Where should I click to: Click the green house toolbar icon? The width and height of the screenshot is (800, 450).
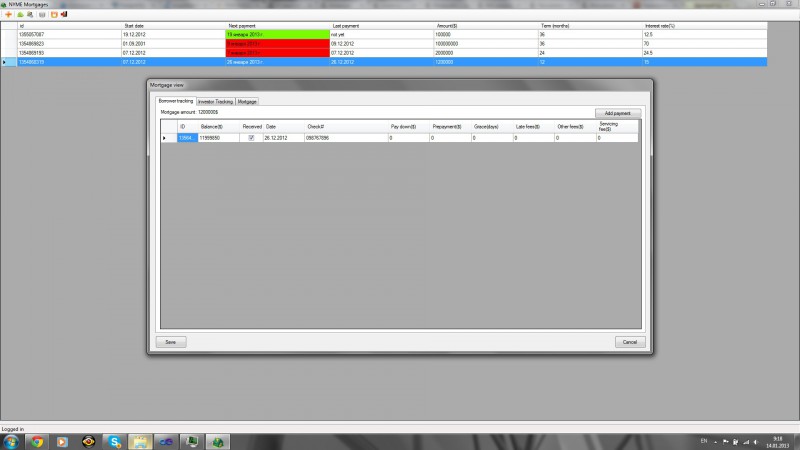[x=20, y=14]
